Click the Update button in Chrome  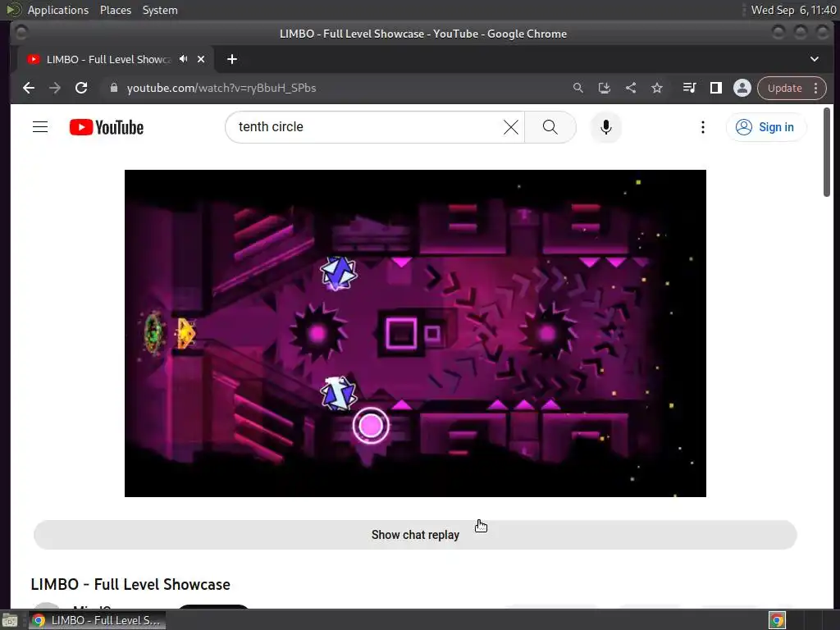[x=784, y=89]
